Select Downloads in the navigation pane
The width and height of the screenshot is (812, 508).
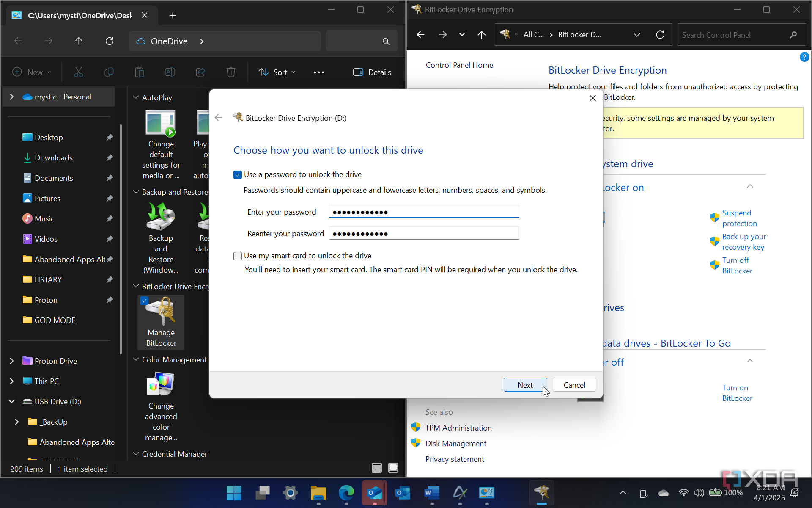tap(54, 158)
